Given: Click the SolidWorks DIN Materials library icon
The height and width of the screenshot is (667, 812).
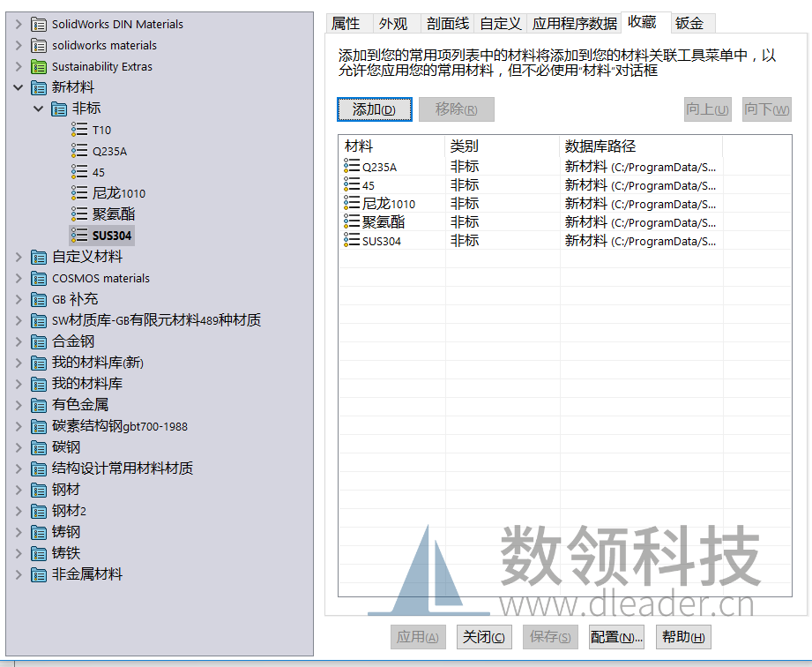Looking at the screenshot, I should point(38,25).
